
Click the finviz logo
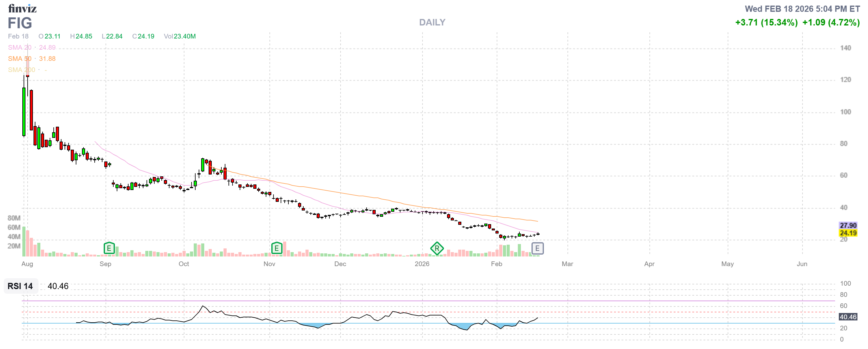coord(22,8)
